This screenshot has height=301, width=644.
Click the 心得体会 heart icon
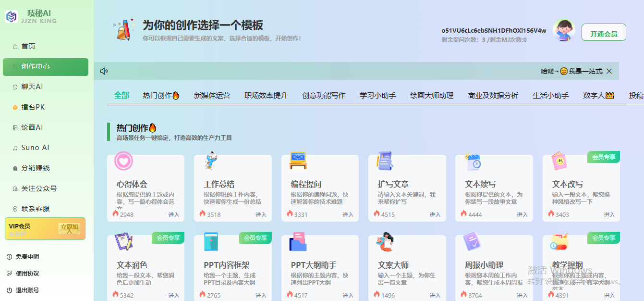click(124, 162)
